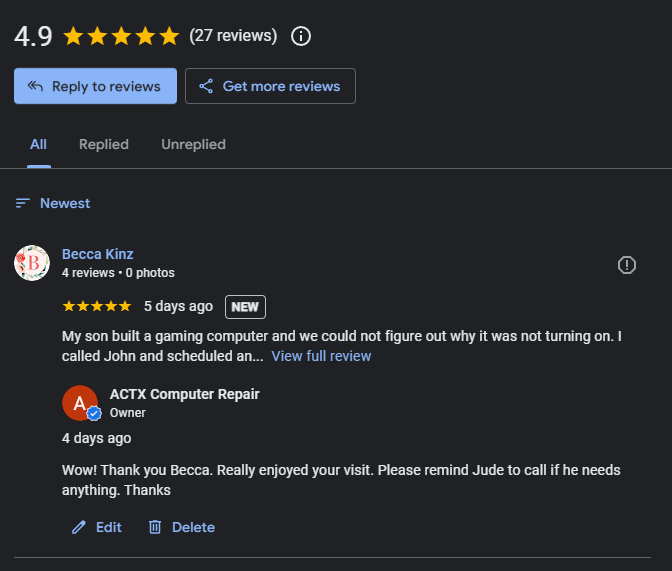Click the info icon beside 27 reviews

(301, 36)
